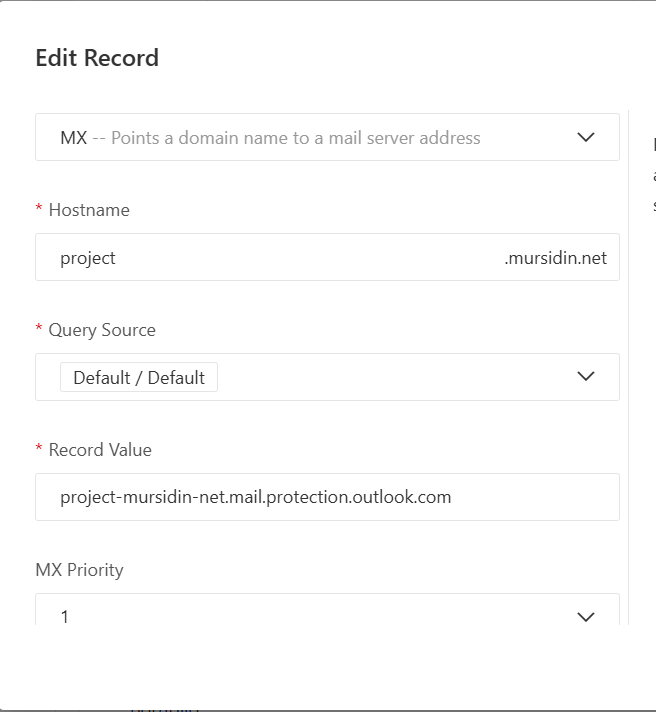Viewport: 656px width, 712px height.
Task: Click the 'Edit Record' dialog heading
Action: click(97, 58)
